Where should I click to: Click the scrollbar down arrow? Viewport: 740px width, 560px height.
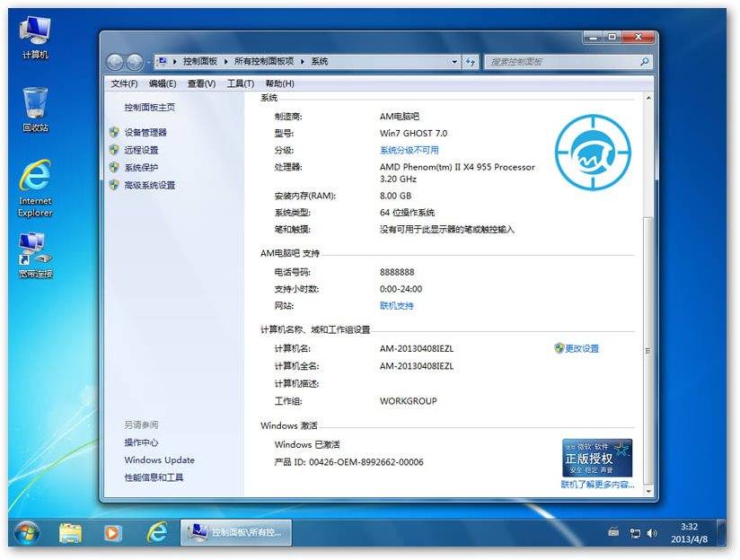pos(648,491)
